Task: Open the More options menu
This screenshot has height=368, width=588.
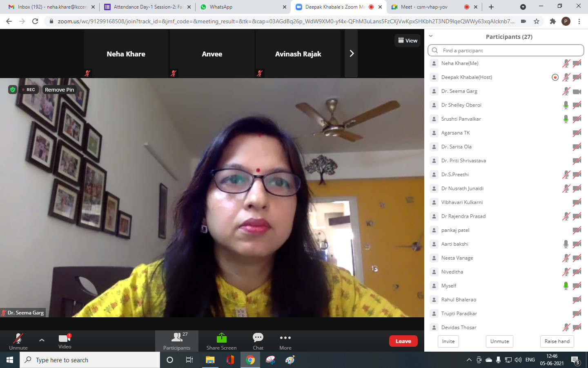Action: [x=285, y=338]
